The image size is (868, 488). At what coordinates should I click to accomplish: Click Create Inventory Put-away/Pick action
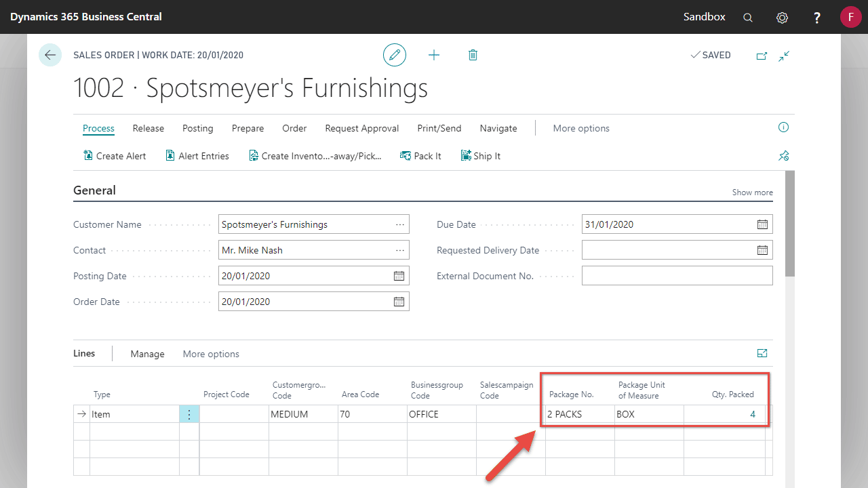click(x=315, y=156)
